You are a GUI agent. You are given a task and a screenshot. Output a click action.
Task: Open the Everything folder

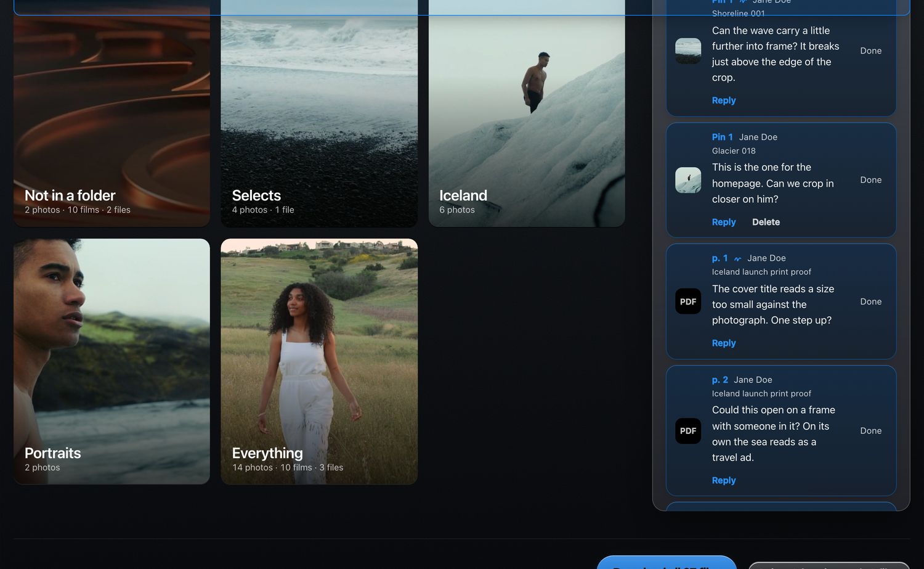319,361
